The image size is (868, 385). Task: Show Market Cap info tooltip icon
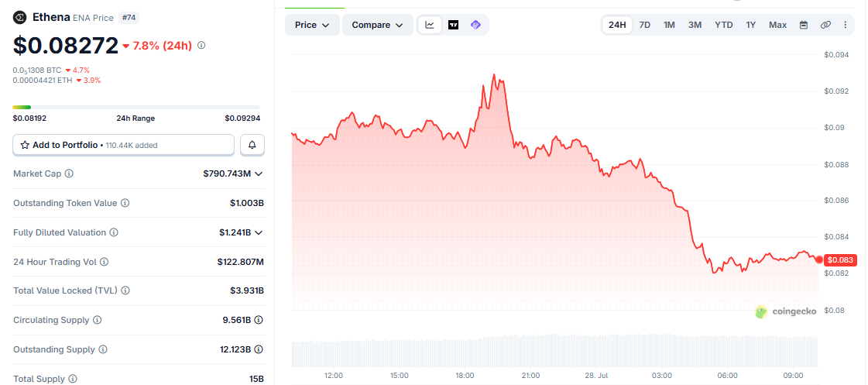[69, 174]
